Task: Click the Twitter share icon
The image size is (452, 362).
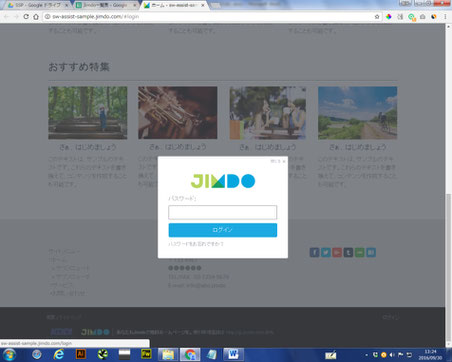Action: (326, 252)
